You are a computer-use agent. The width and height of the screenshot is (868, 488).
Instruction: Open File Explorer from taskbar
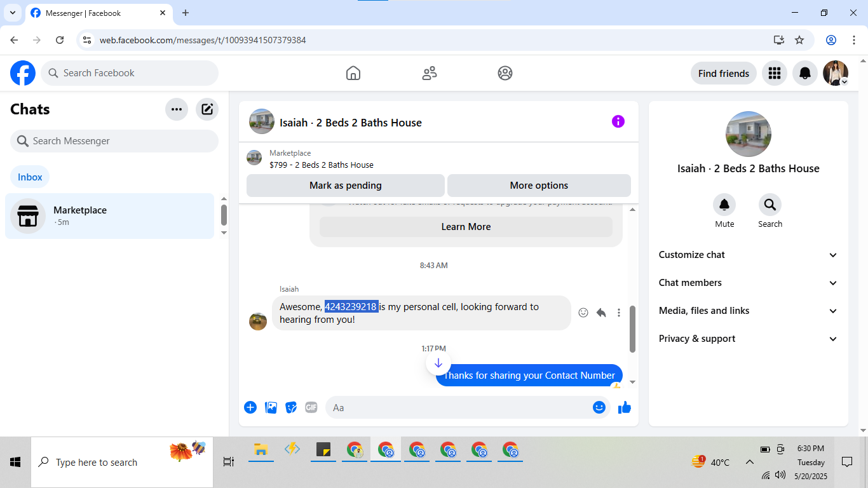261,450
